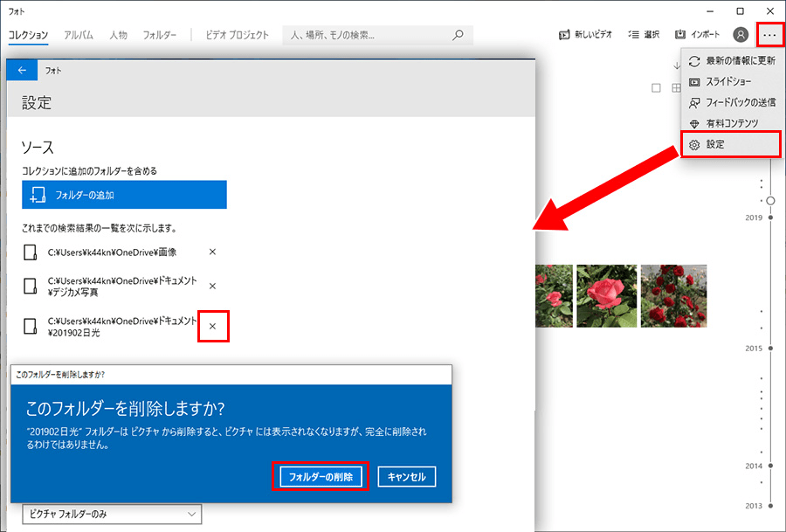The width and height of the screenshot is (786, 532).
Task: Confirm with フォルダーの削除 button
Action: pos(321,477)
